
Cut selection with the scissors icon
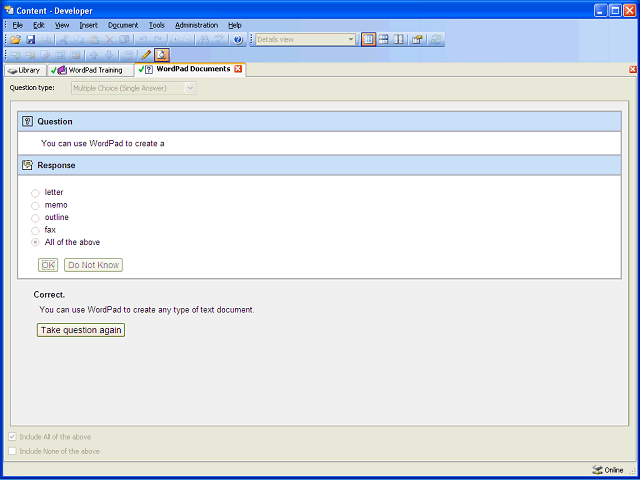[64, 40]
